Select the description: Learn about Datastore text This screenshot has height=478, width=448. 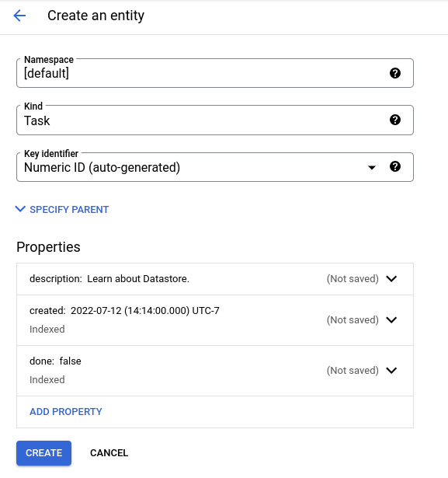(109, 279)
